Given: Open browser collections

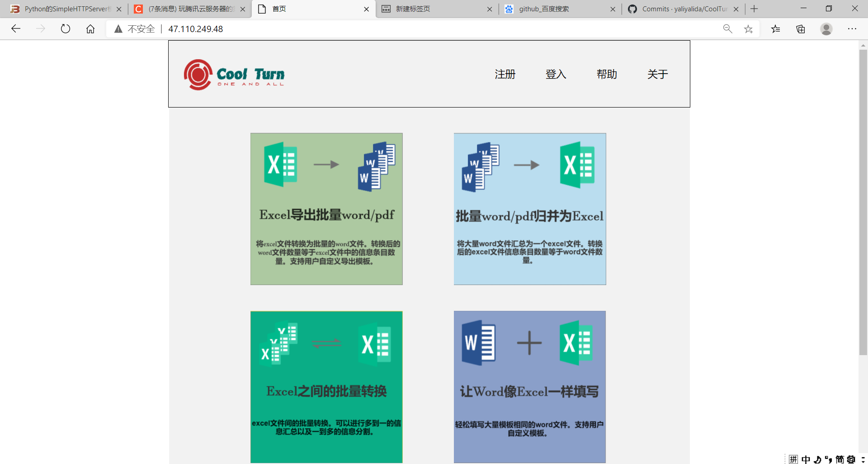Looking at the screenshot, I should 801,29.
